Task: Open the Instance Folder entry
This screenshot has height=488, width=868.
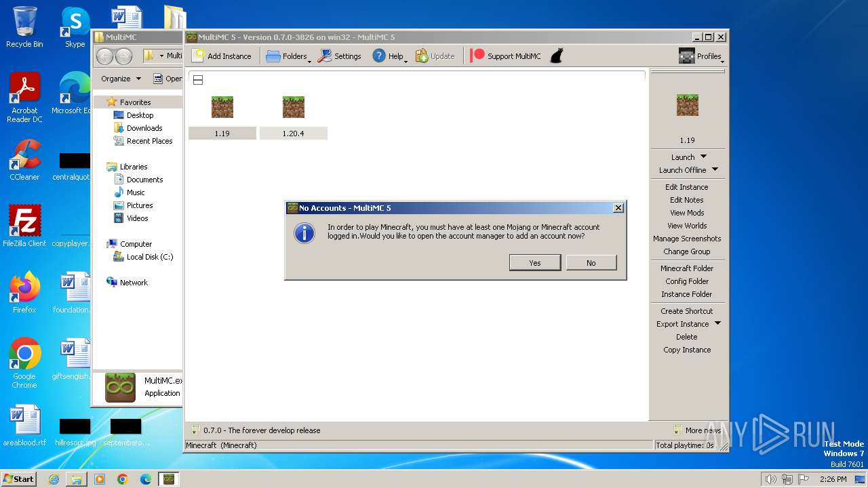Action: pyautogui.click(x=686, y=294)
